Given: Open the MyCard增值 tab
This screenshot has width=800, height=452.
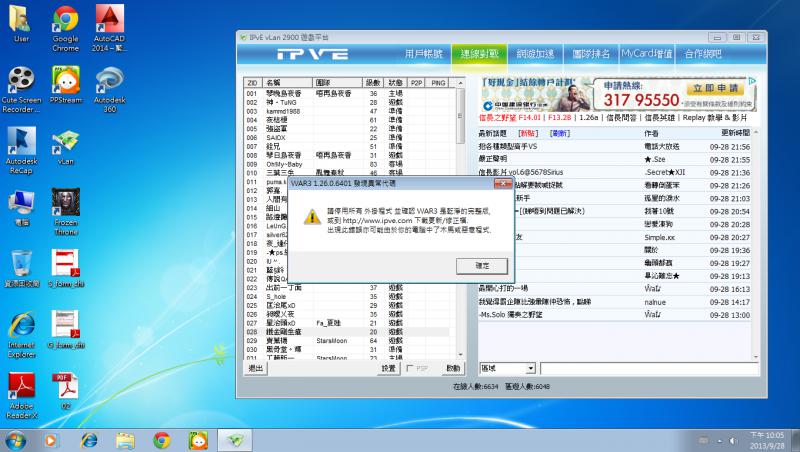Looking at the screenshot, I should (x=646, y=53).
